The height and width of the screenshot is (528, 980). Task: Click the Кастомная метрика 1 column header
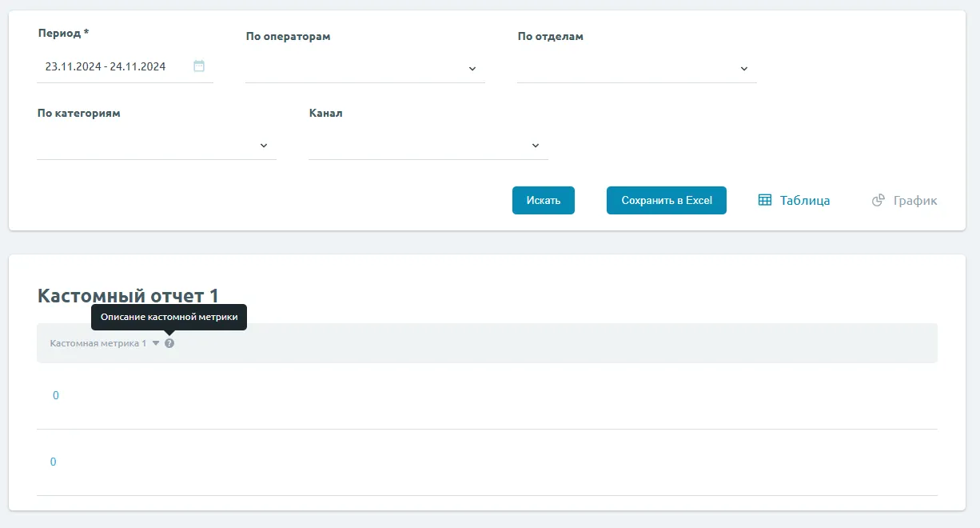click(x=98, y=343)
